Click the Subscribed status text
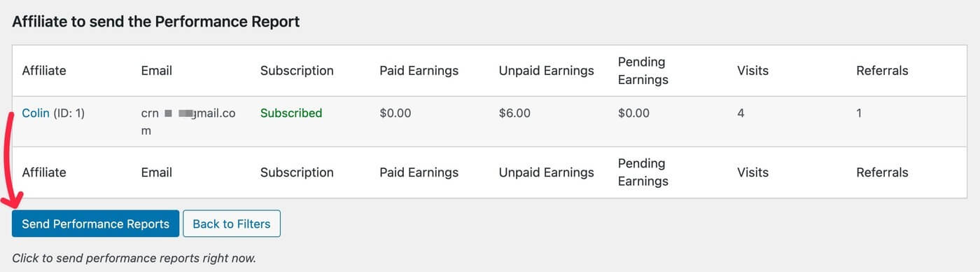 click(x=291, y=113)
